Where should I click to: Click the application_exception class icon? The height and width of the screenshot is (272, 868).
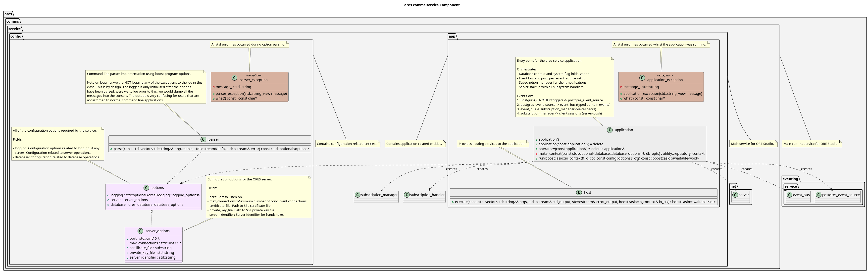[x=642, y=78]
